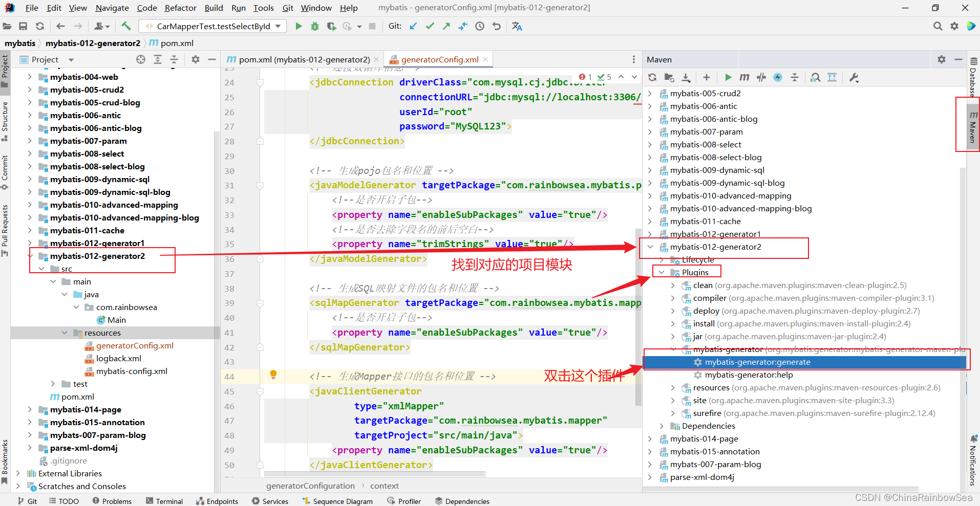980x506 pixels.
Task: Click the Execute Maven Goal 'm' icon
Action: [x=744, y=77]
